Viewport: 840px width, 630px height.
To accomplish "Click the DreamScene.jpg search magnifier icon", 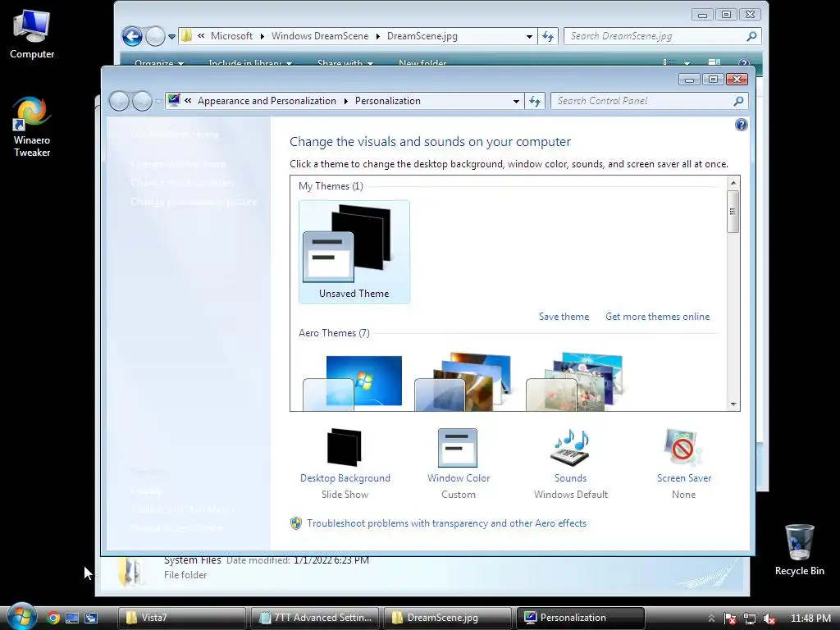I will [x=751, y=36].
